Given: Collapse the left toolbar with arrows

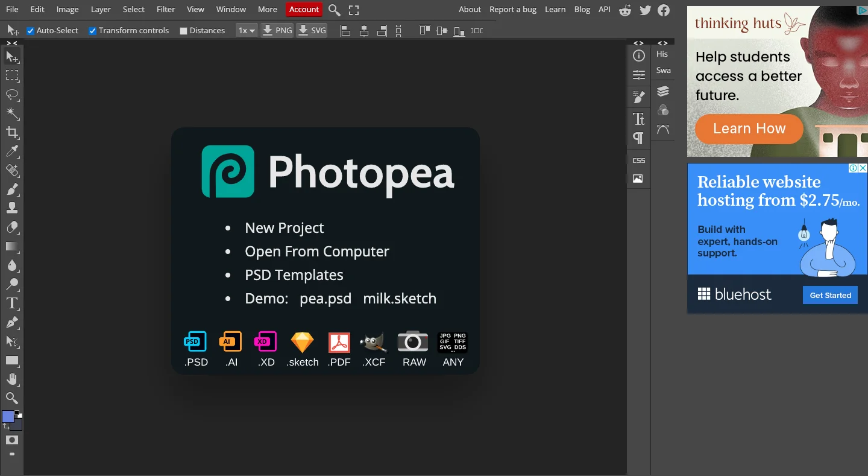Looking at the screenshot, I should click(x=11, y=43).
